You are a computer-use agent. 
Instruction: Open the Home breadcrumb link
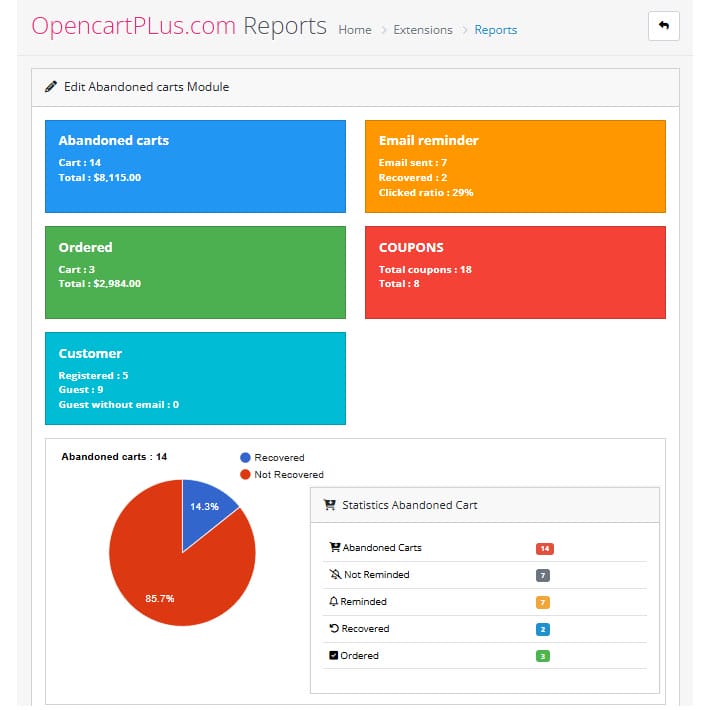click(355, 30)
